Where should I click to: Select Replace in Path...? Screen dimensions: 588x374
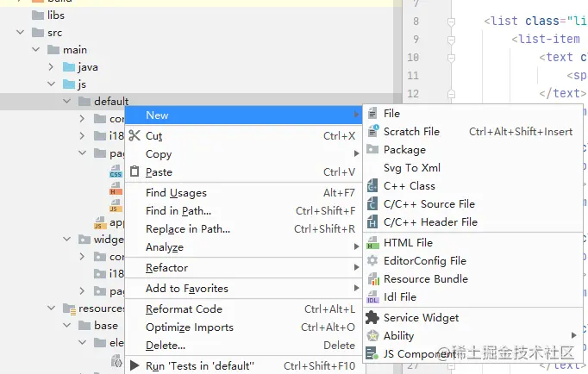click(x=243, y=228)
